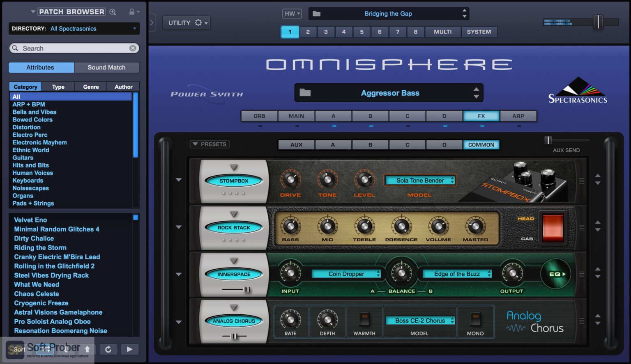Viewport: 631px width, 364px height.
Task: Open the Boss CE-2 Chorus model dropdown
Action: 420,321
